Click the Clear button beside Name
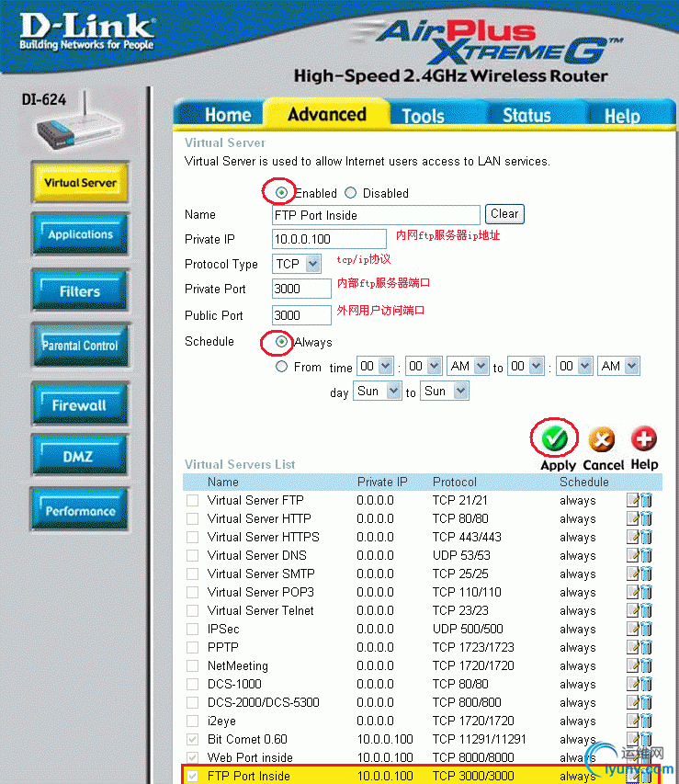The image size is (679, 784). pyautogui.click(x=504, y=214)
